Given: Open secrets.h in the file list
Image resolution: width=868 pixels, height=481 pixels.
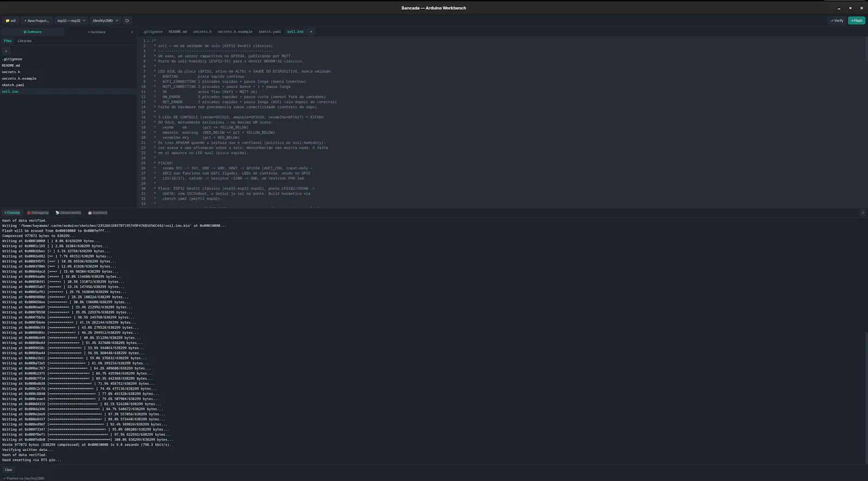Looking at the screenshot, I should pyautogui.click(x=68, y=72).
